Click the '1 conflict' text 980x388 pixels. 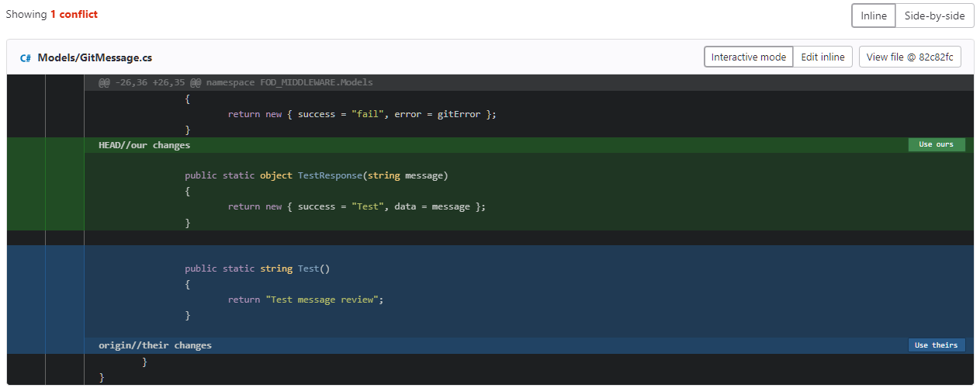point(74,14)
